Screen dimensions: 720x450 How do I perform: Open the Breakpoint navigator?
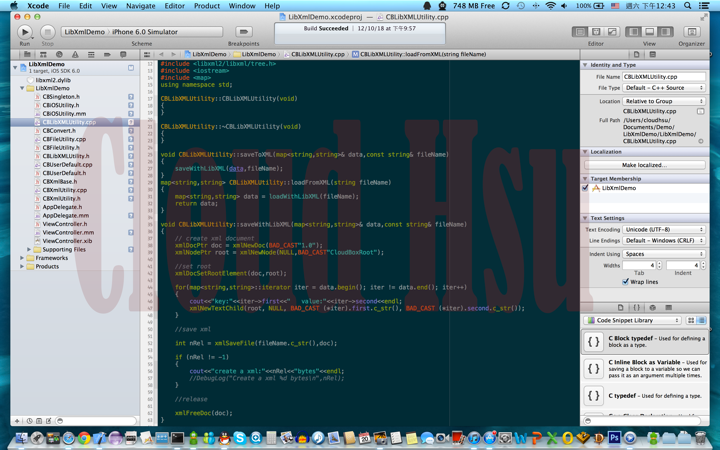coord(107,54)
